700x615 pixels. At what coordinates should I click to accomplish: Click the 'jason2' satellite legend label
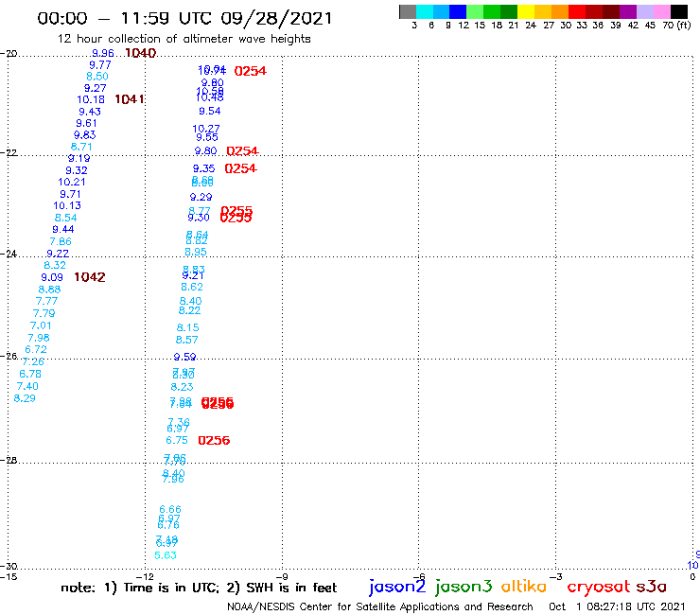[397, 587]
